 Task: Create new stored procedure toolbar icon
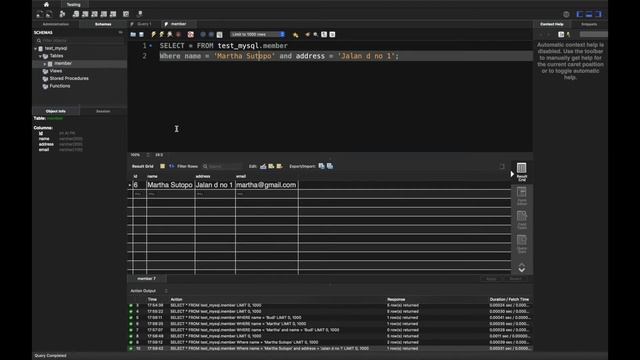click(x=104, y=14)
